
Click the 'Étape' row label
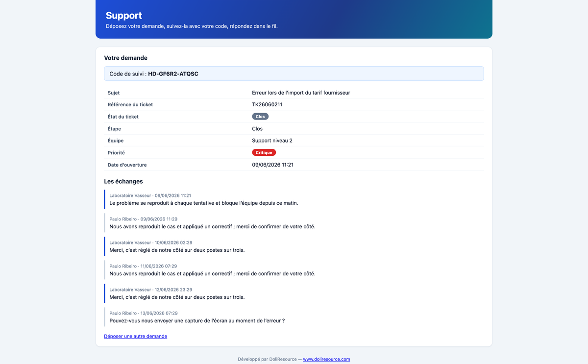114,129
